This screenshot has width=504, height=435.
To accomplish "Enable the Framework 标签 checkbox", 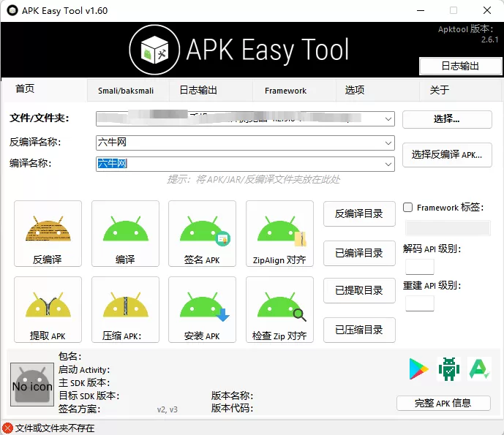I will click(x=408, y=207).
